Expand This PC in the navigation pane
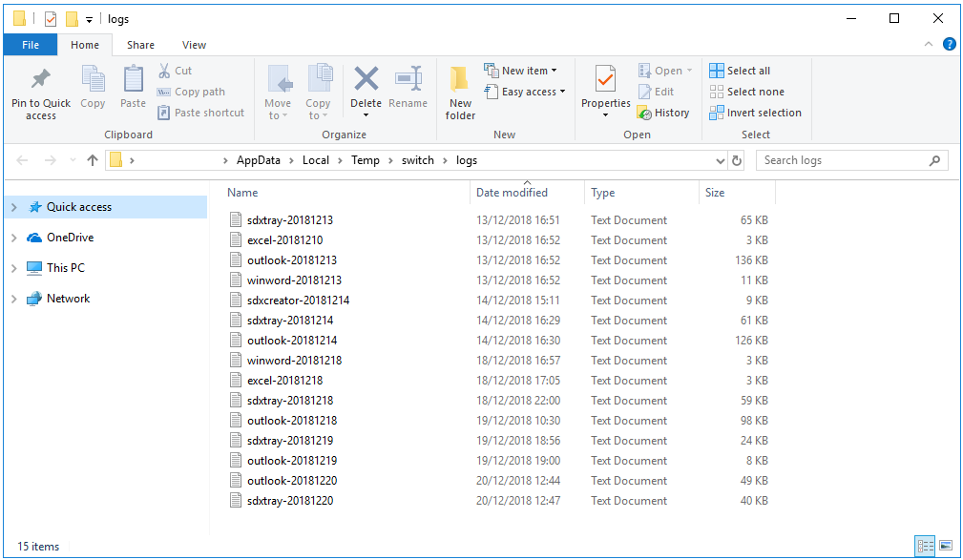The height and width of the screenshot is (560, 963). [12, 267]
